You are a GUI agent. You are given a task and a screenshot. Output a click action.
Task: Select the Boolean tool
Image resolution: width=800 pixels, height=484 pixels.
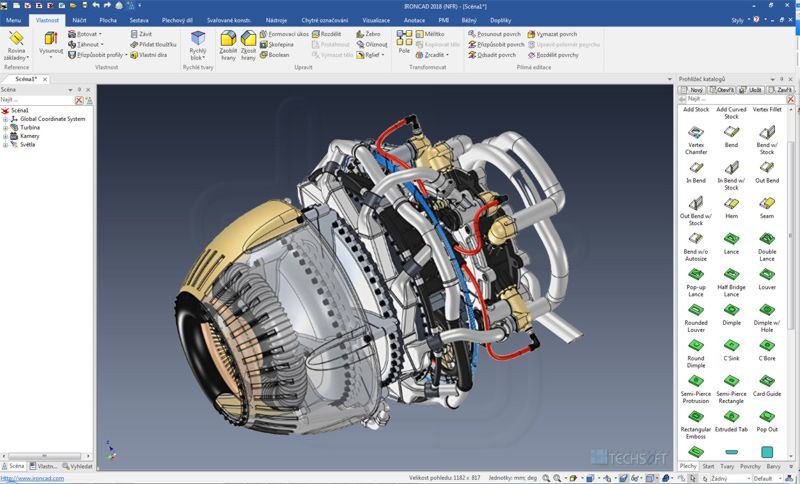[274, 55]
